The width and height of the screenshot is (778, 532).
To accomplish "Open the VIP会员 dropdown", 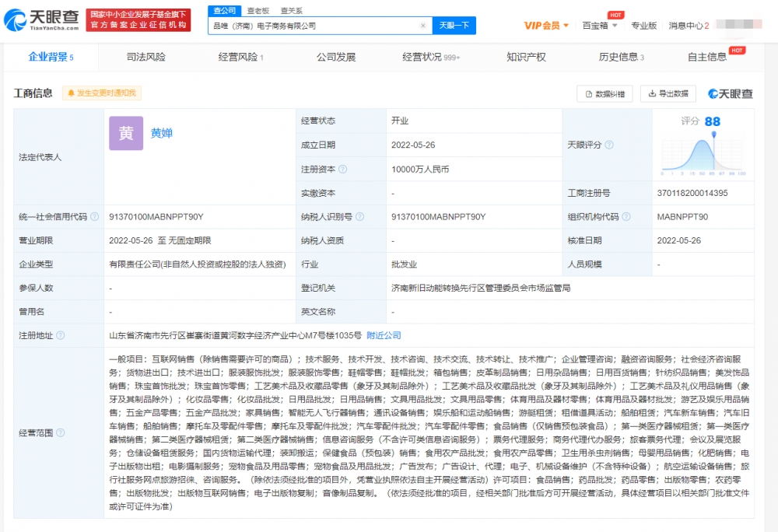I will [x=546, y=26].
